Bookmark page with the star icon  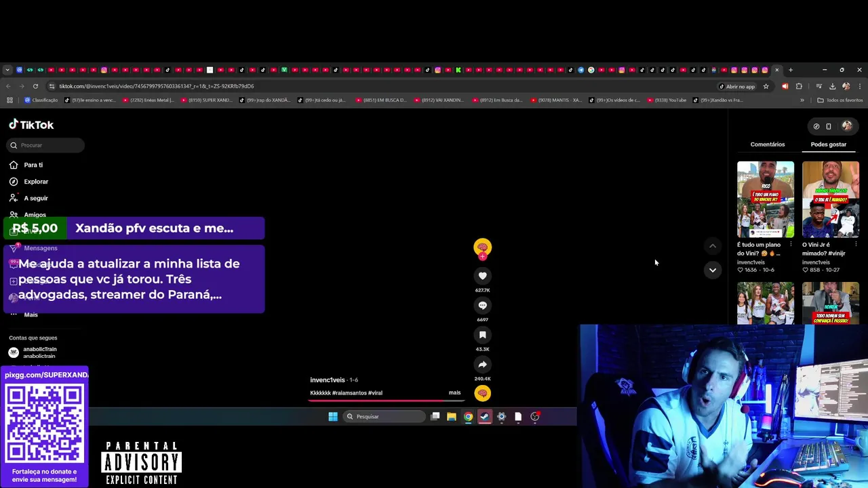pos(766,86)
